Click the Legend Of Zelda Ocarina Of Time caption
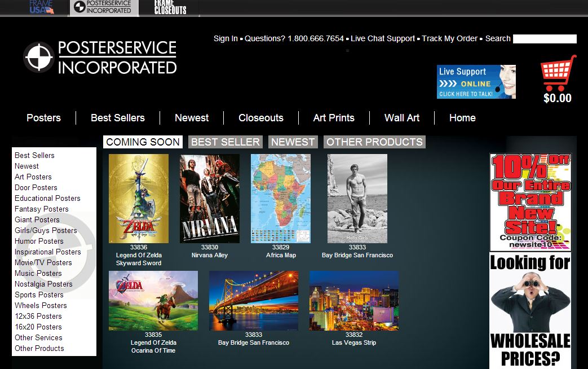This screenshot has height=369, width=588. tap(153, 346)
